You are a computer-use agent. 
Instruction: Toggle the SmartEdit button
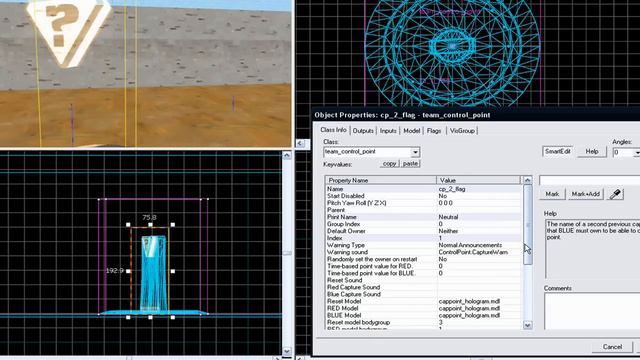coord(558,151)
